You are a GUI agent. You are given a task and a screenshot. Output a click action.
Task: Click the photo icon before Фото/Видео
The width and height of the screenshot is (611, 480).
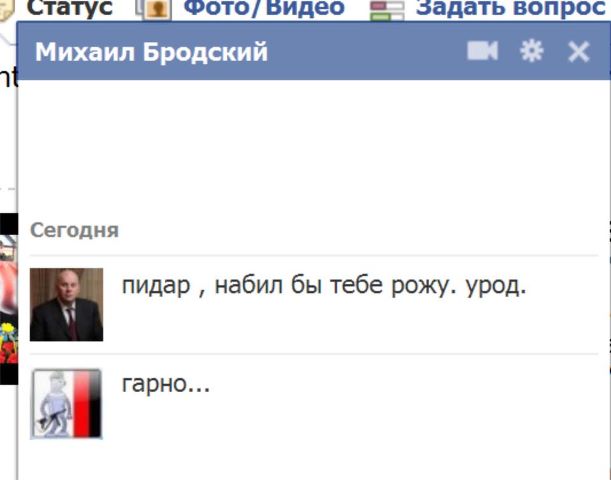coord(154,9)
